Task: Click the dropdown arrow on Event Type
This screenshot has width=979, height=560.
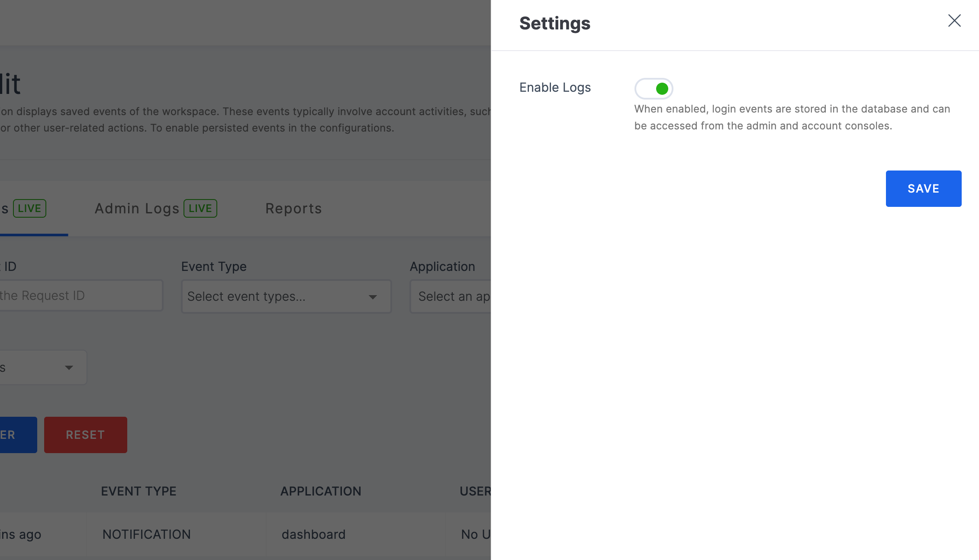Action: pyautogui.click(x=373, y=296)
